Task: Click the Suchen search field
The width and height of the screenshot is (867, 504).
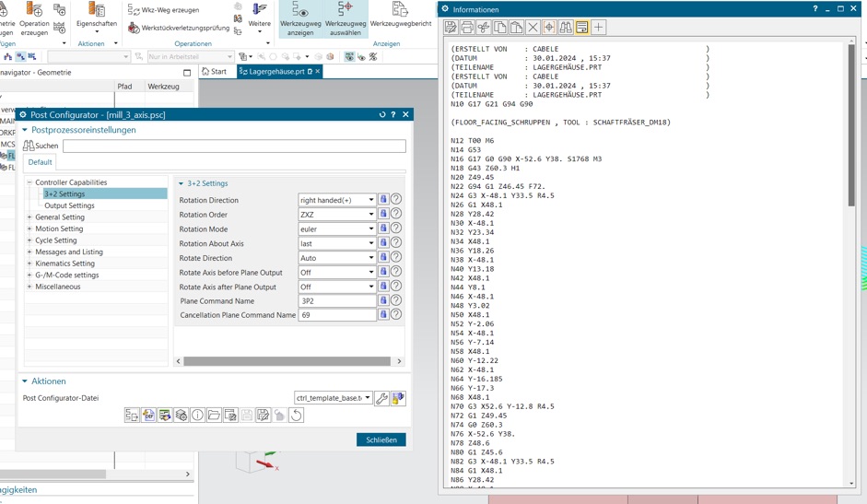Action: point(234,147)
